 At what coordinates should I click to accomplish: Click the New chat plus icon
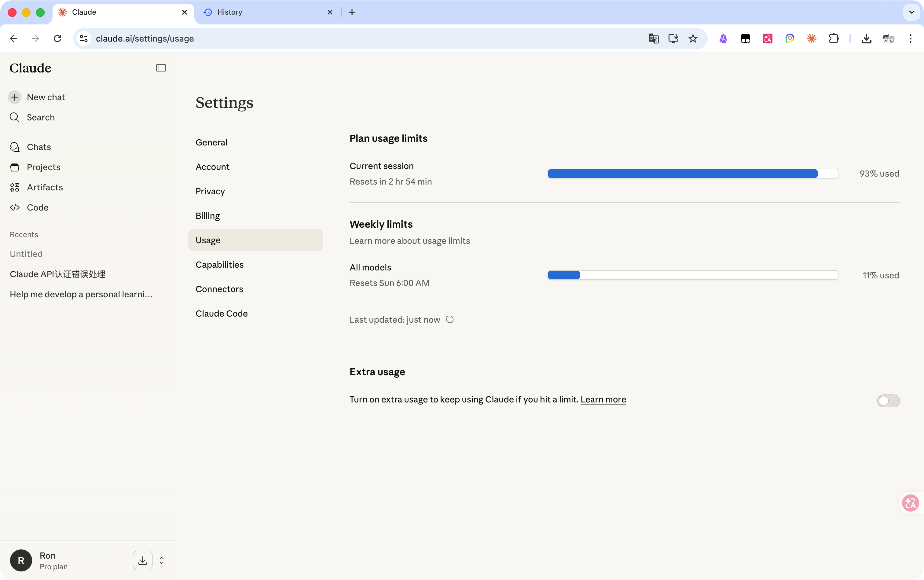click(x=15, y=97)
